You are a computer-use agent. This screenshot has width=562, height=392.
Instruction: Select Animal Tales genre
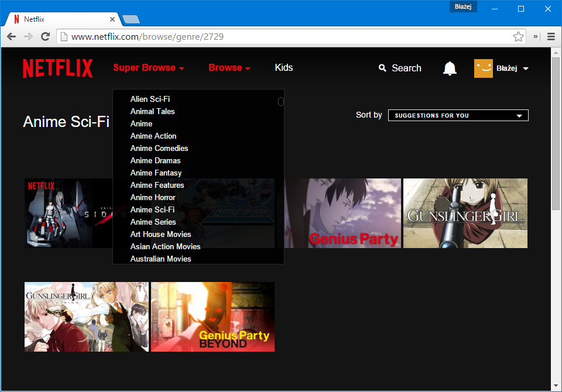[x=152, y=111]
